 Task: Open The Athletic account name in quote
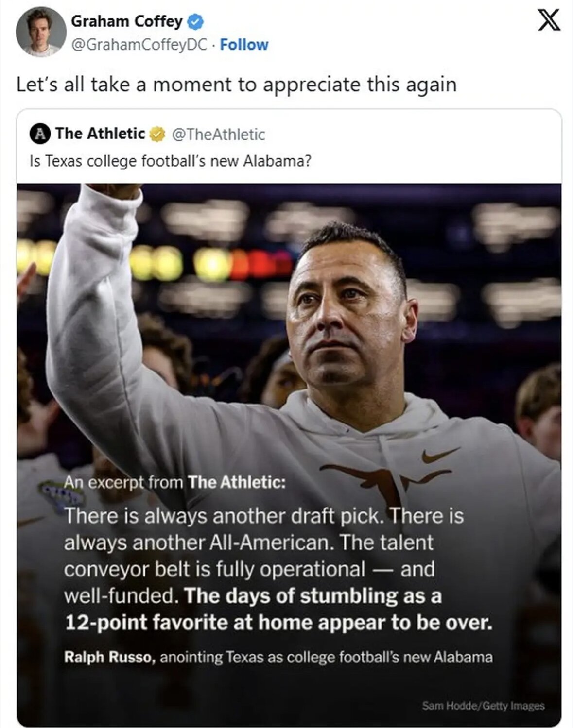coord(100,134)
